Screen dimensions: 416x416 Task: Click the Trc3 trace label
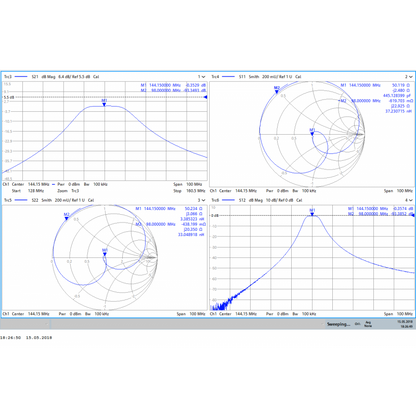coord(8,77)
